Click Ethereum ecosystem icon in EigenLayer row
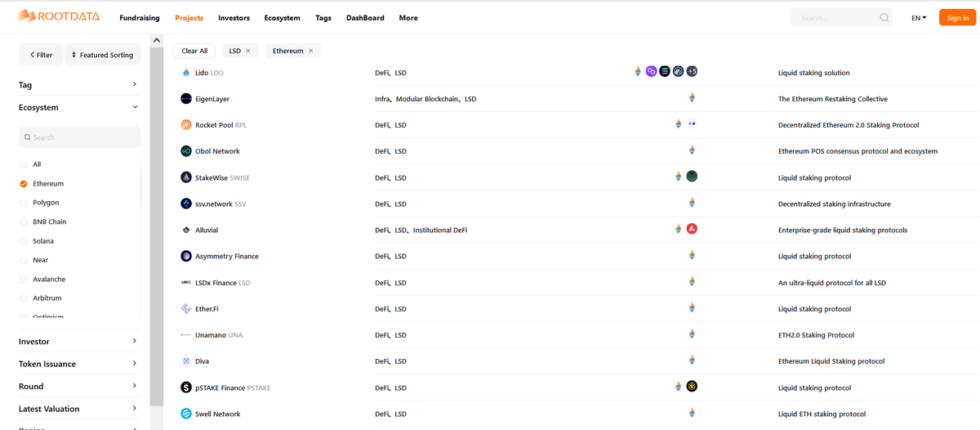Image resolution: width=980 pixels, height=430 pixels. click(x=692, y=98)
